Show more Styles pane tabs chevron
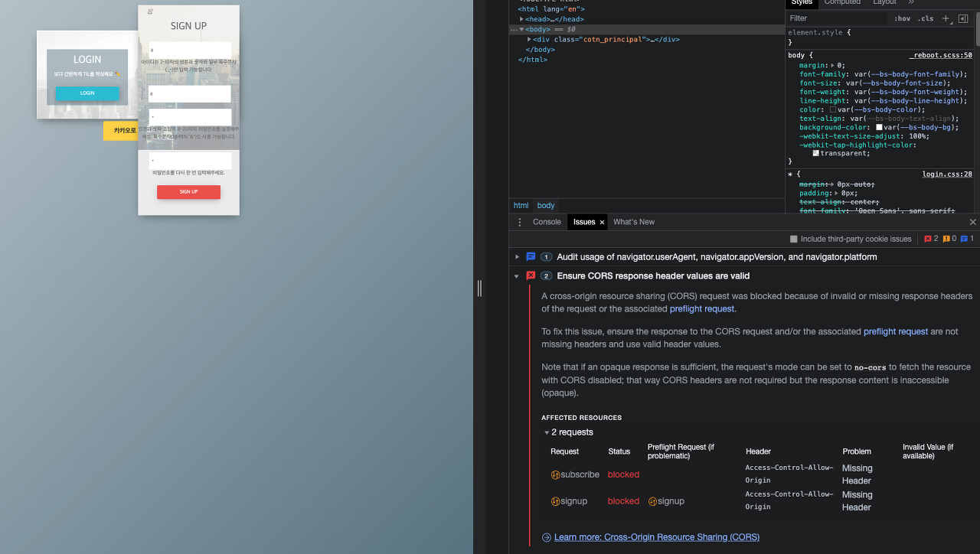Viewport: 980px width, 554px height. click(x=911, y=2)
